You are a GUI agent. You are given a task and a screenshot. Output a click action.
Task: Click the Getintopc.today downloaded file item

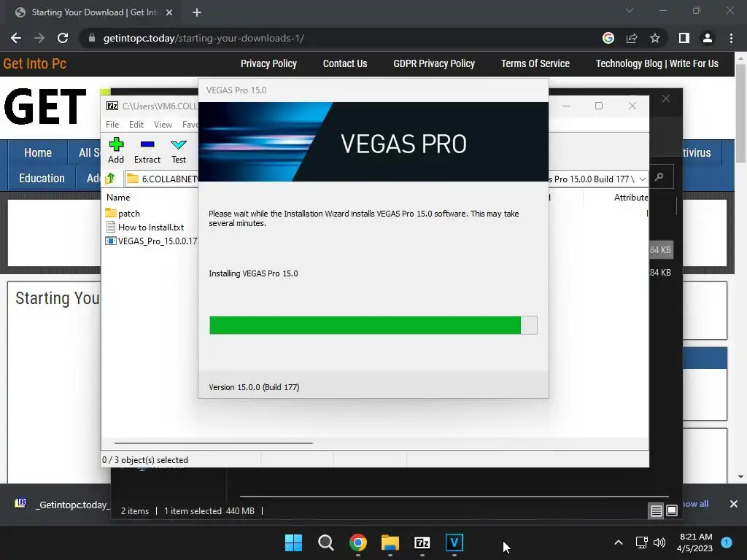[62, 505]
